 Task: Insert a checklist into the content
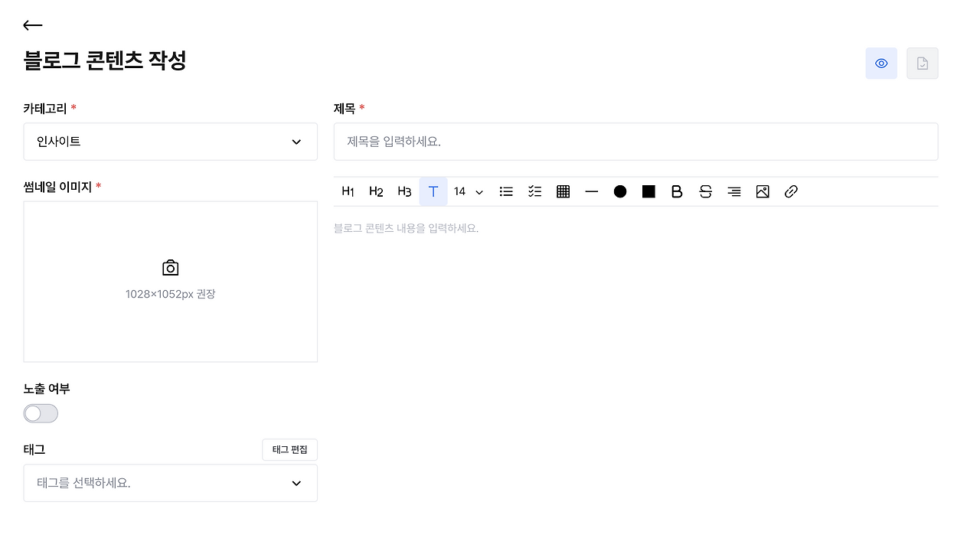point(534,191)
